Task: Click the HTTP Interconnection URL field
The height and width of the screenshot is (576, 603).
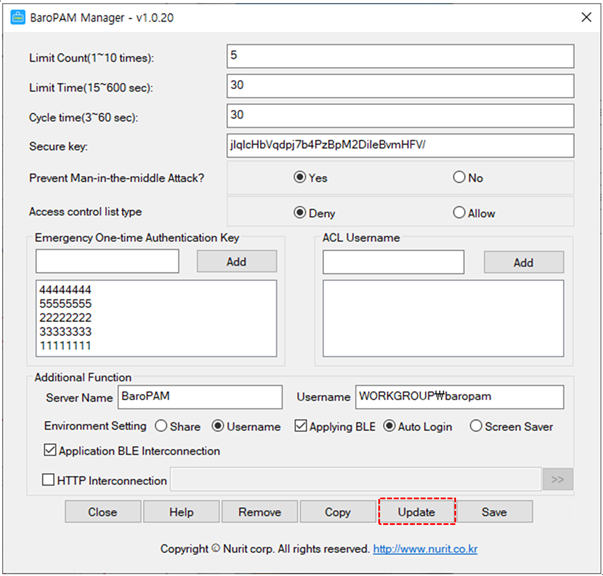Action: 356,479
